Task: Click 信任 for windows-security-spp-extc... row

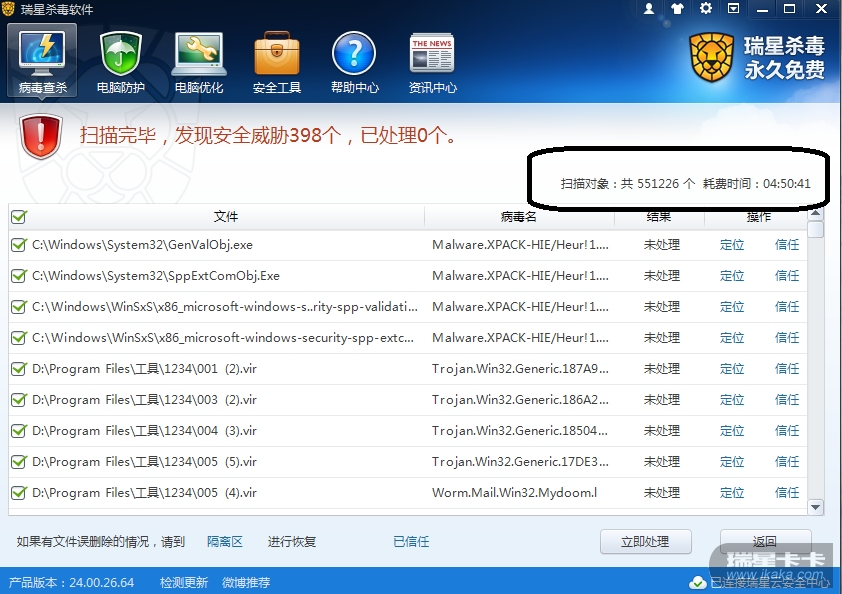Action: tap(787, 338)
